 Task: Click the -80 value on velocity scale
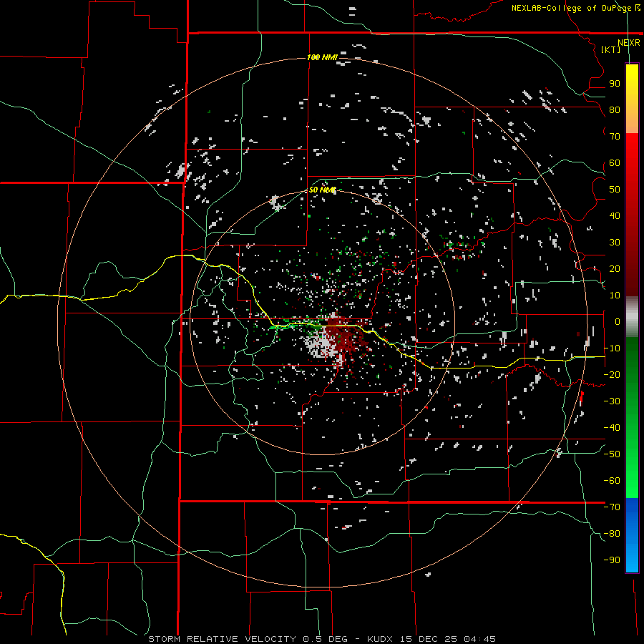612,534
